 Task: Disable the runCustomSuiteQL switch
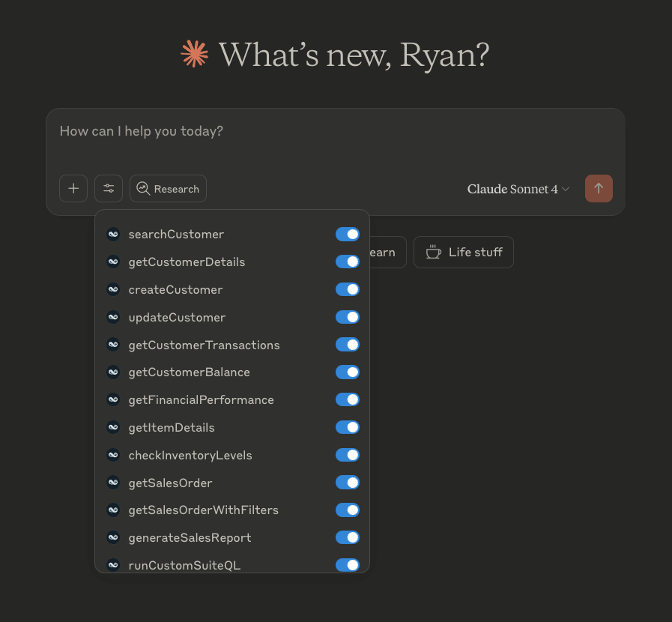[348, 565]
